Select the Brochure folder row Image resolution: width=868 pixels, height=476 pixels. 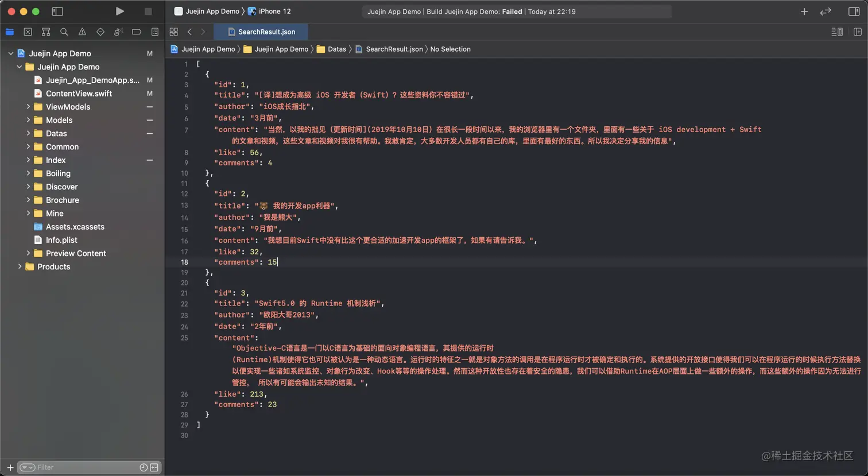82,200
